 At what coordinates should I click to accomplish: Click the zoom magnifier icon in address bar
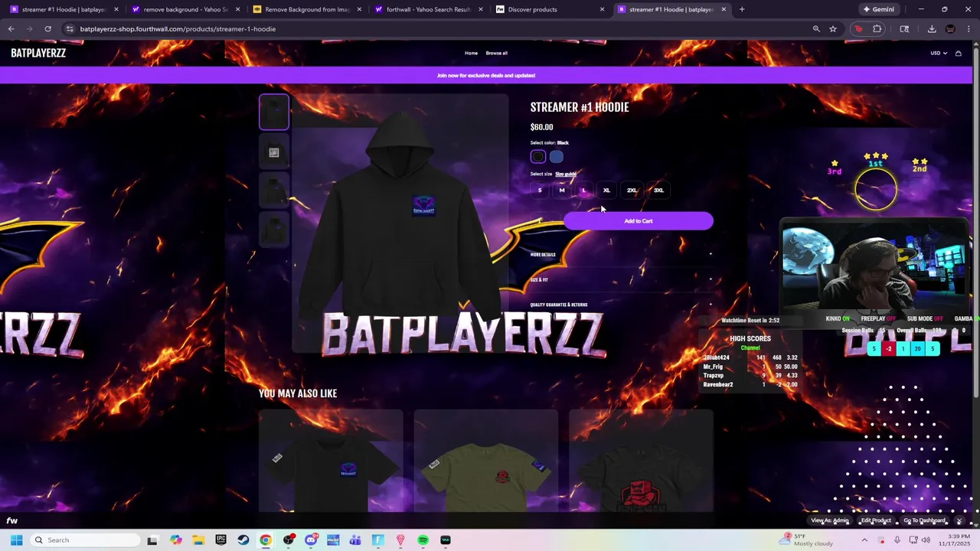click(816, 28)
